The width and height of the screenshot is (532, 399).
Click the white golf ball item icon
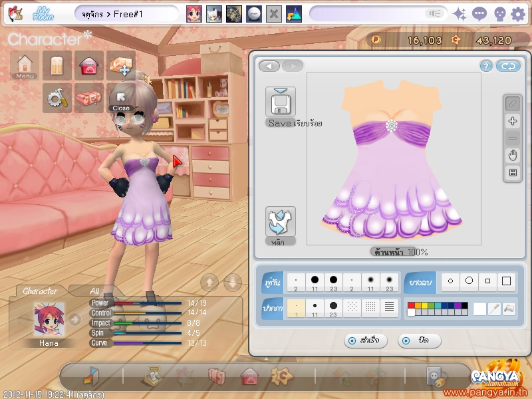254,14
